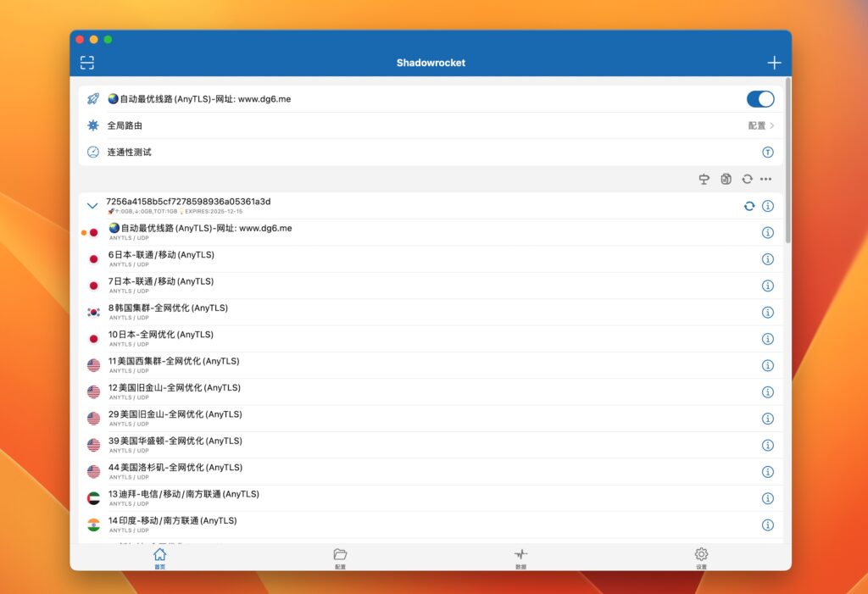Viewport: 868px width, 594px height.
Task: Click the latency test signpost icon
Action: tap(704, 179)
